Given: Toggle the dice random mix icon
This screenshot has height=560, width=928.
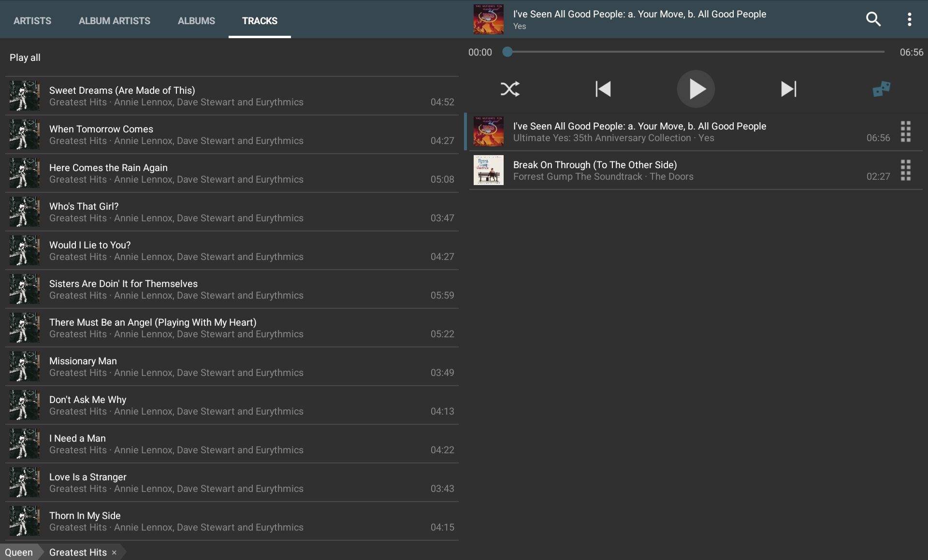Looking at the screenshot, I should coord(881,89).
